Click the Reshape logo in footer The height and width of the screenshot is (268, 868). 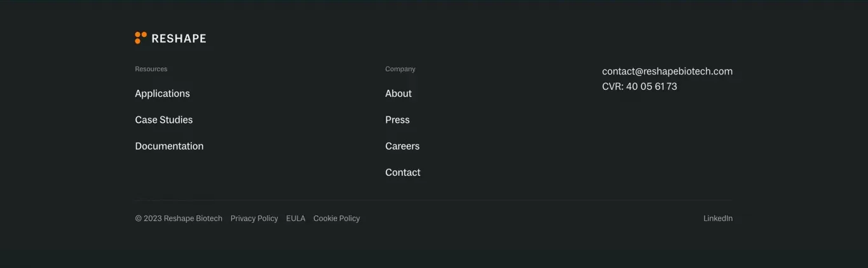(x=170, y=38)
